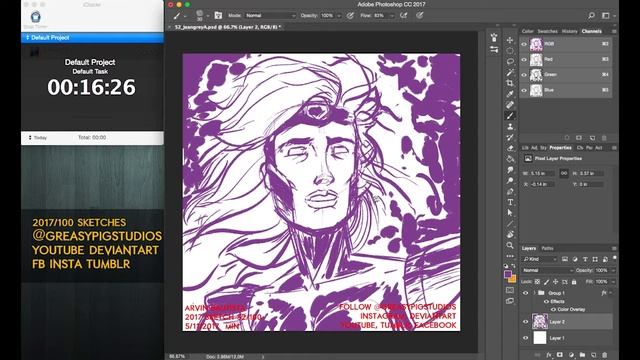This screenshot has width=640, height=360.
Task: Select the Hand tool
Action: [510, 235]
